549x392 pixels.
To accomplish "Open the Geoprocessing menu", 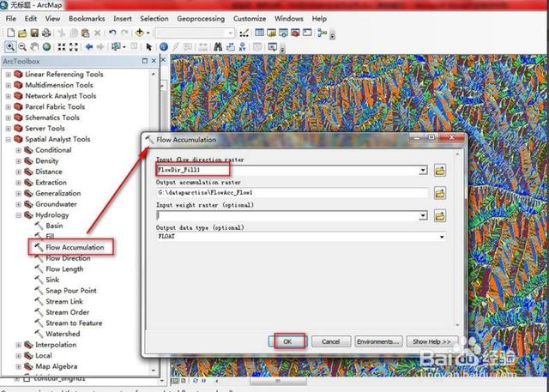I will click(201, 19).
